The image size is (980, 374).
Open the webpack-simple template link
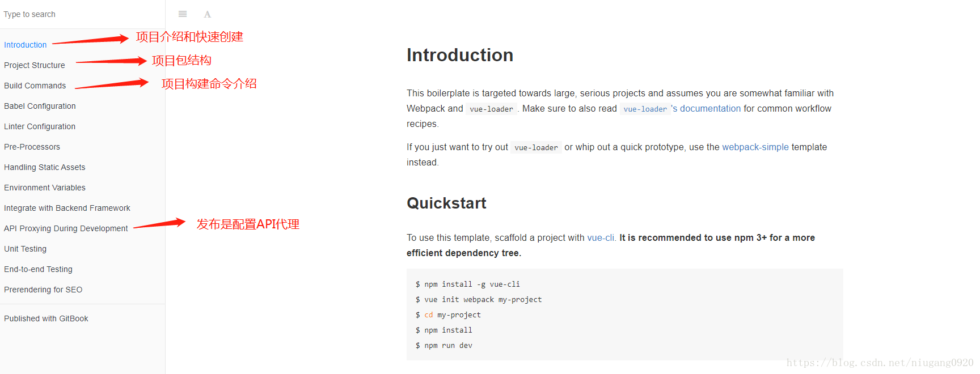(755, 147)
